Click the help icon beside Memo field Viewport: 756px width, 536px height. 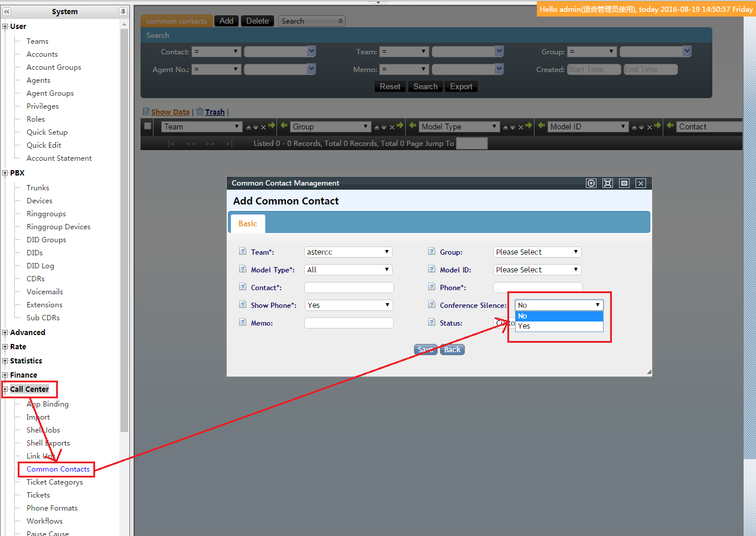(x=242, y=323)
